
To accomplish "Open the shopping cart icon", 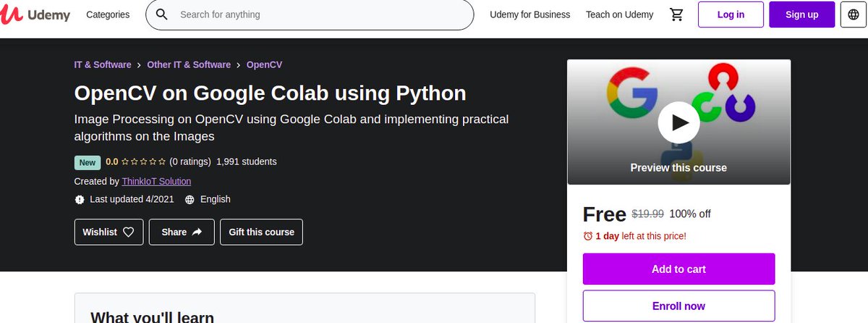I will [x=676, y=14].
